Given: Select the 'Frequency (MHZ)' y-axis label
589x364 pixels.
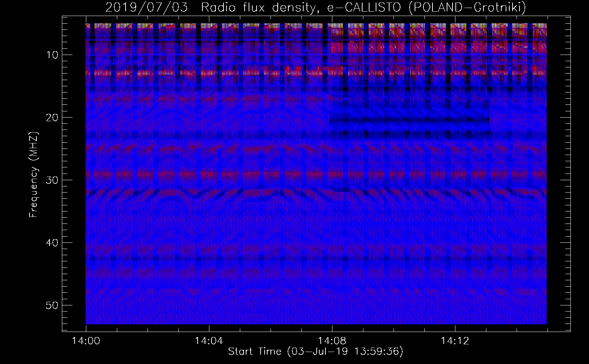Looking at the screenshot, I should [x=33, y=175].
